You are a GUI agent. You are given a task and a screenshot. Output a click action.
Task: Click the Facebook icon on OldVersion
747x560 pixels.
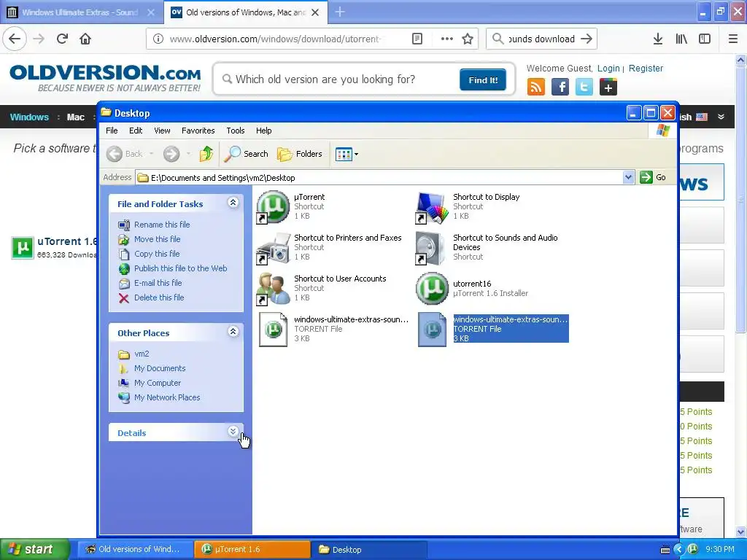[x=560, y=87]
